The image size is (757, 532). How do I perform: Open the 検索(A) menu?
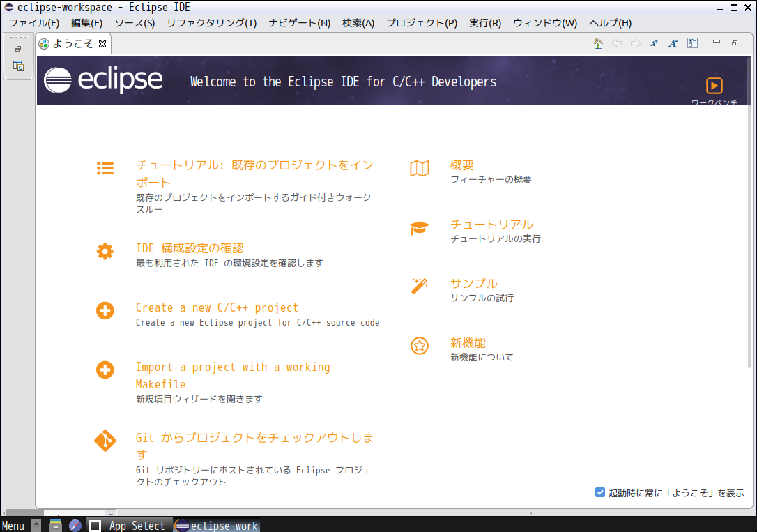click(358, 23)
